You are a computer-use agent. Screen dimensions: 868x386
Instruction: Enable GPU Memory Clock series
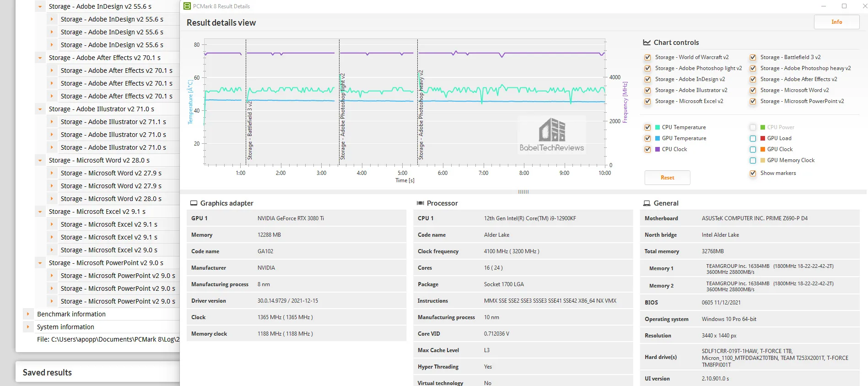point(753,160)
